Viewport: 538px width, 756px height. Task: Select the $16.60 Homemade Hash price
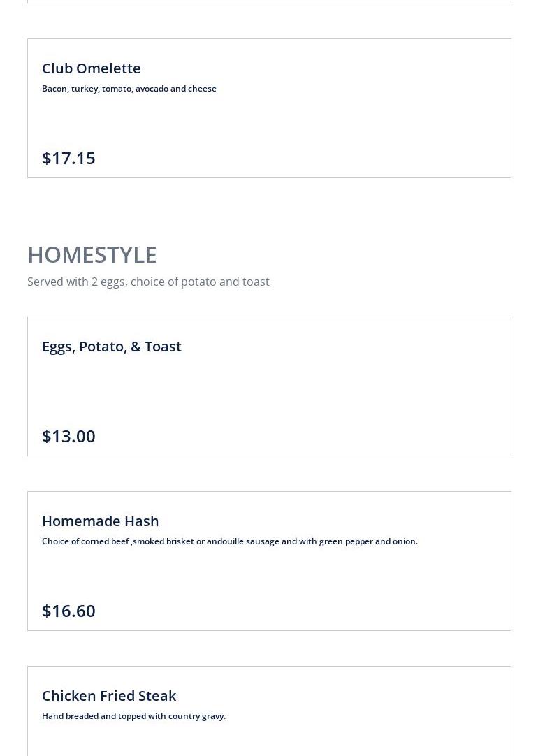click(68, 611)
